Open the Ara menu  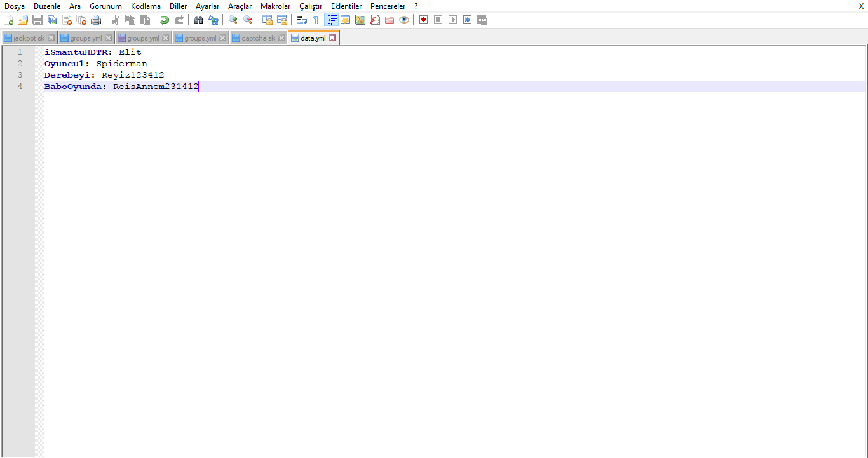75,6
